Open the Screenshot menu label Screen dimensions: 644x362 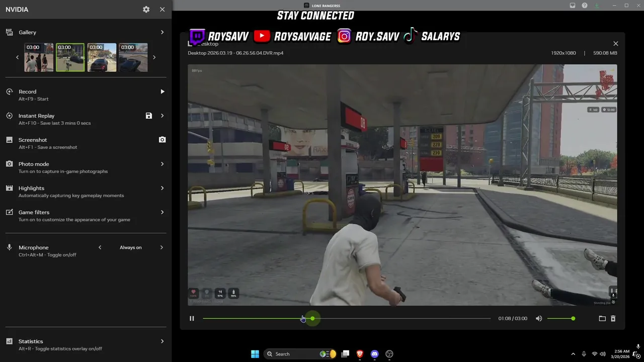coord(33,140)
